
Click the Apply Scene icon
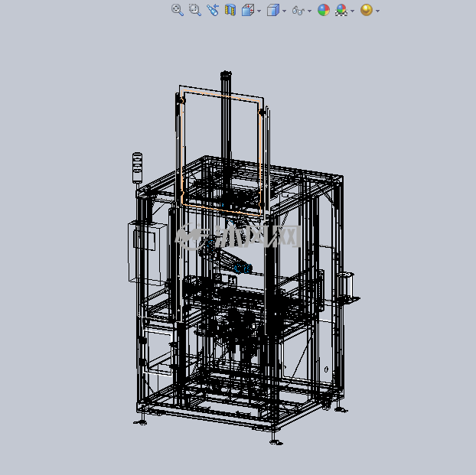341,10
